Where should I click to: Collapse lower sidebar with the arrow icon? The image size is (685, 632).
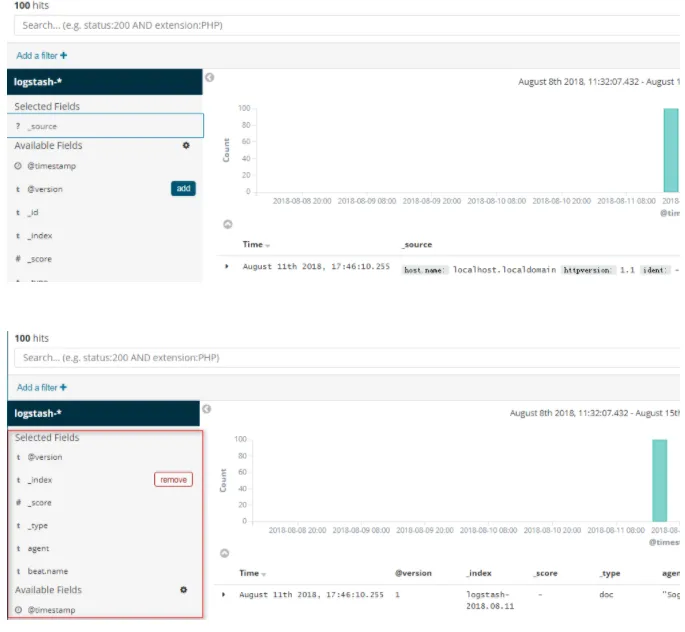[x=207, y=409]
